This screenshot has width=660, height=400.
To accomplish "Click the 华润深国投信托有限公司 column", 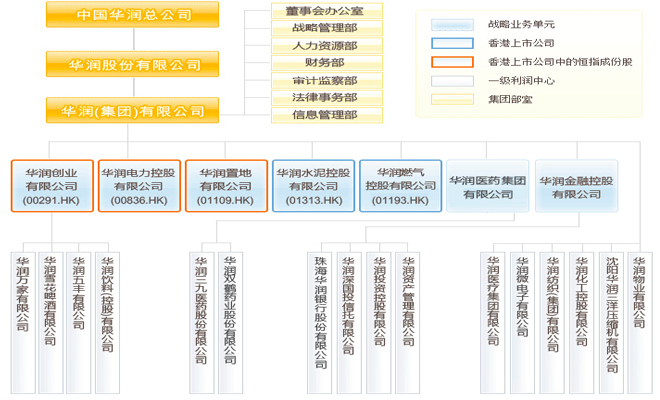I will pyautogui.click(x=349, y=323).
